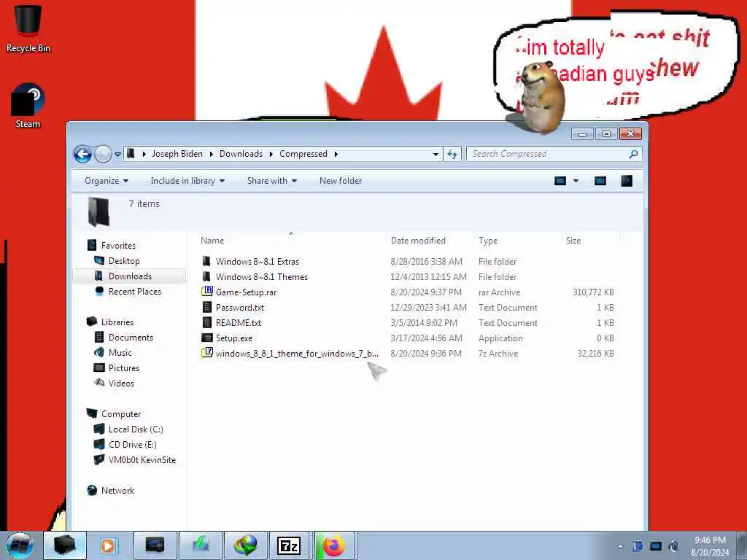Open the media player taskbar icon
This screenshot has width=747, height=560.
click(108, 545)
